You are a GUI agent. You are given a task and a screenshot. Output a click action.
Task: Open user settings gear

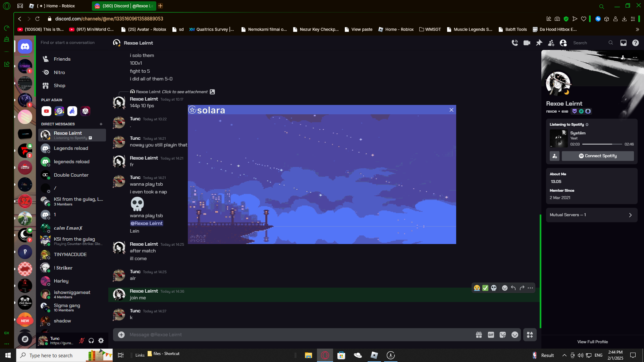[x=101, y=341]
